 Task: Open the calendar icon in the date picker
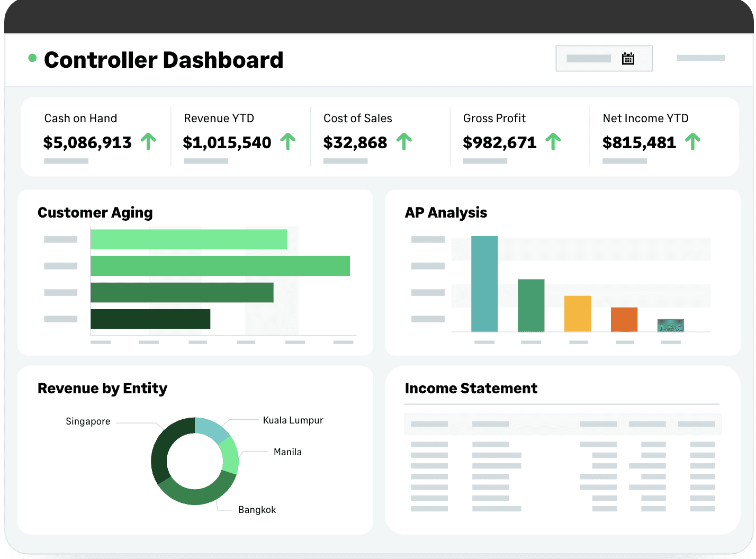pyautogui.click(x=628, y=58)
